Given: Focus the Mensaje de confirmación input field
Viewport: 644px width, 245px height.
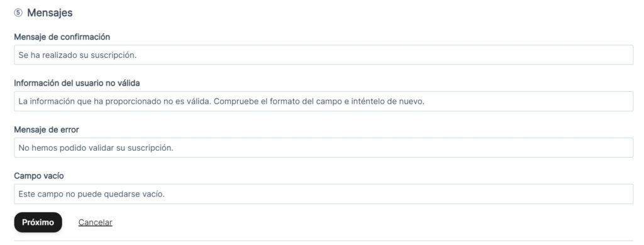Looking at the screenshot, I should point(324,55).
